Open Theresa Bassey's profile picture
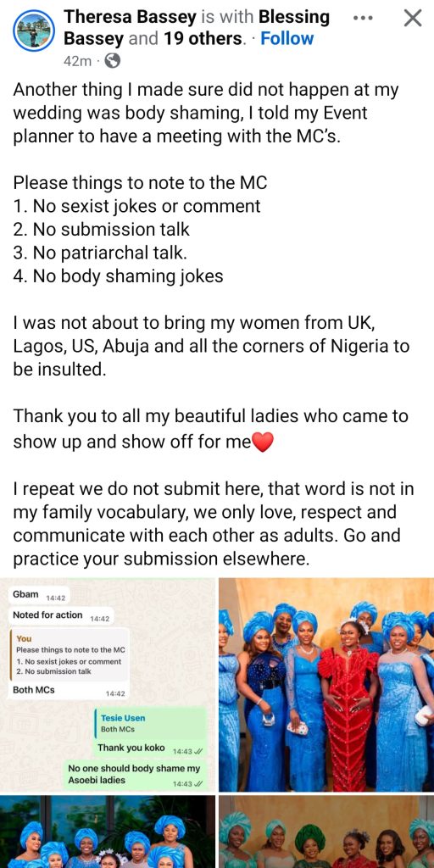434x868 pixels. [34, 31]
